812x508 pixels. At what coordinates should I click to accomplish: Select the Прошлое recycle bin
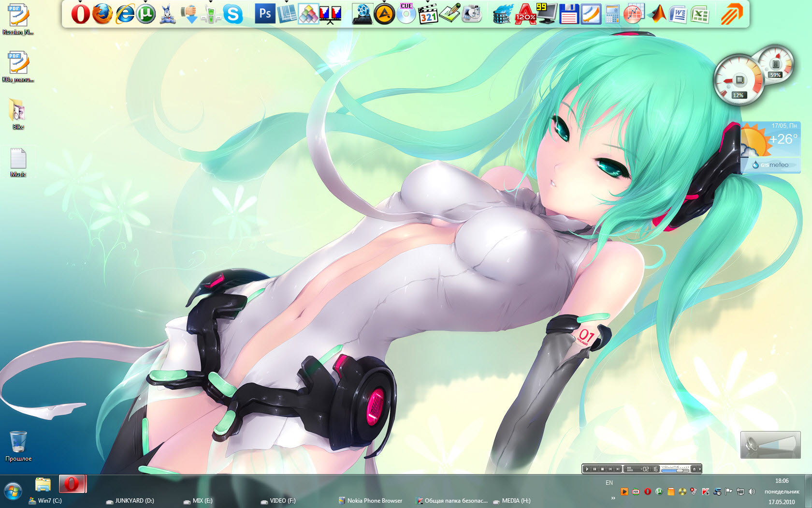pyautogui.click(x=18, y=446)
